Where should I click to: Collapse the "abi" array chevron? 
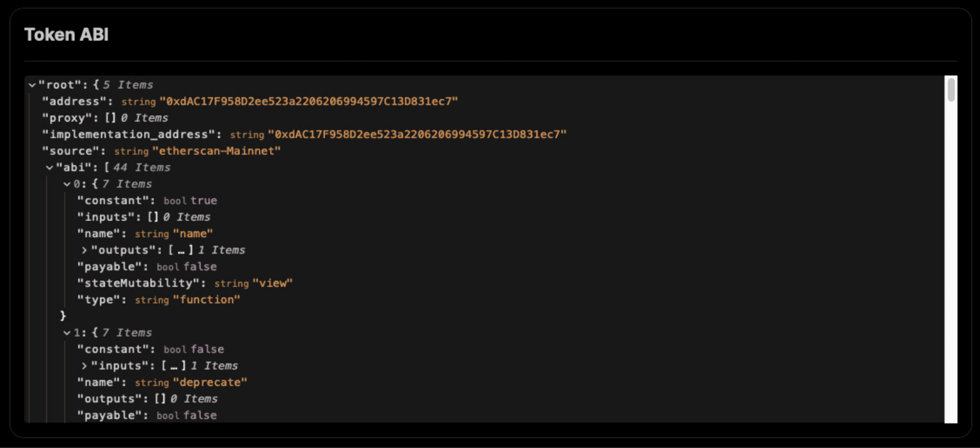(50, 168)
